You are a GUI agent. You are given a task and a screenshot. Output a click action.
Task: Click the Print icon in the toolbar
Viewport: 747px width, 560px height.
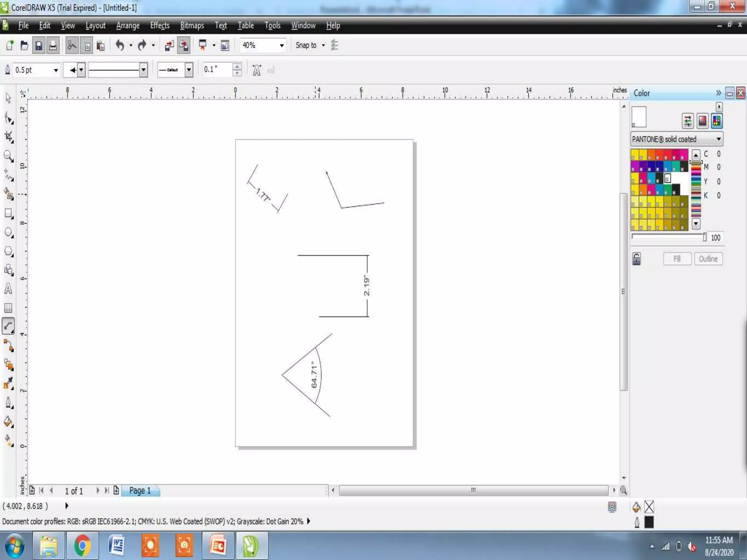click(x=53, y=46)
